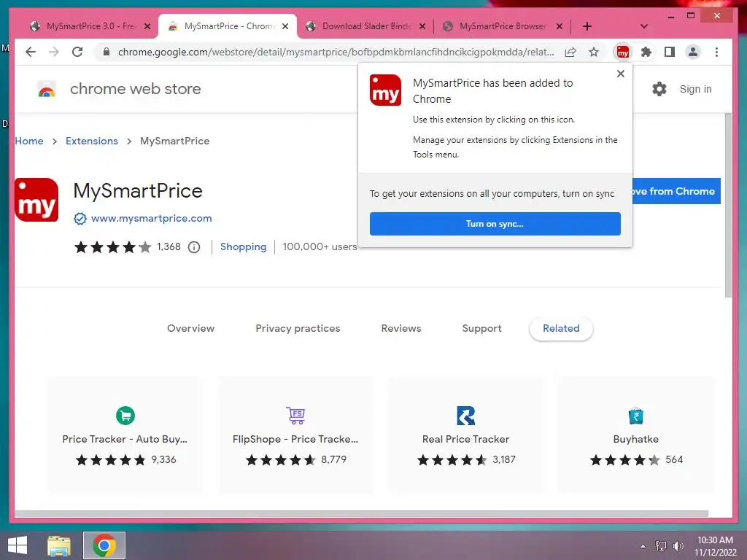This screenshot has height=560, width=747.
Task: Bookmark this page with star icon
Action: pos(594,52)
